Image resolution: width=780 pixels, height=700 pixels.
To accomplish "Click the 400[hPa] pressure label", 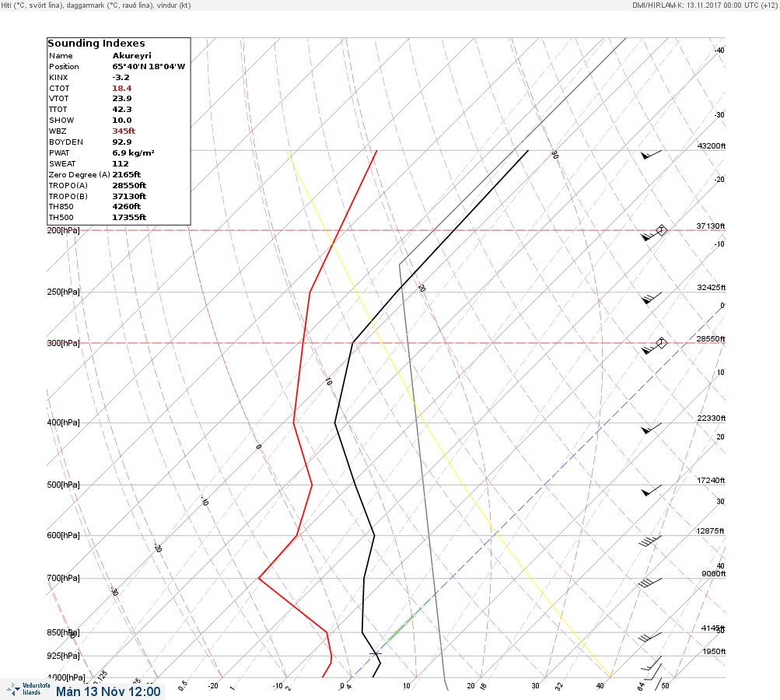I will (x=63, y=422).
